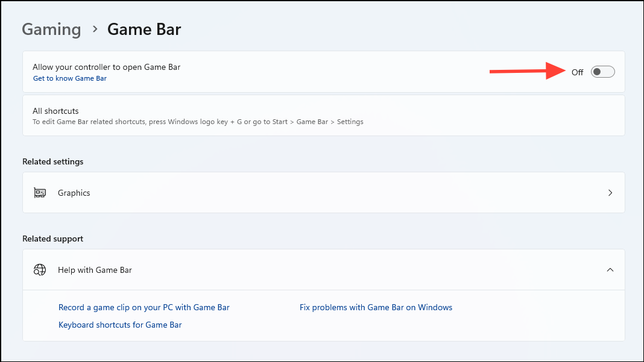Click the Graphics card icon
The width and height of the screenshot is (644, 362).
[x=40, y=193]
